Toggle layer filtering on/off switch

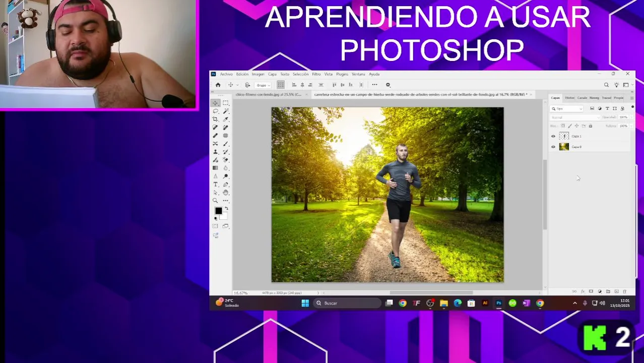632,107
